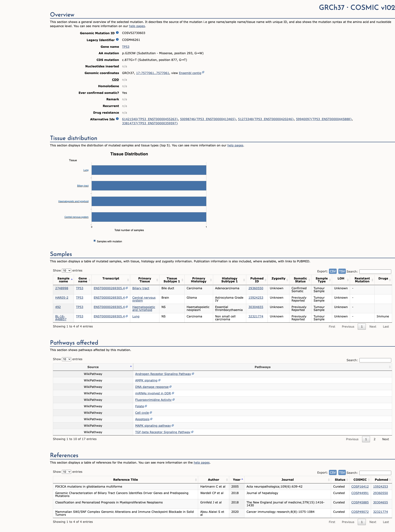The height and width of the screenshot is (532, 395).
Task: Open genomic coordinates 17:7577061..7577061 link
Action: point(152,73)
